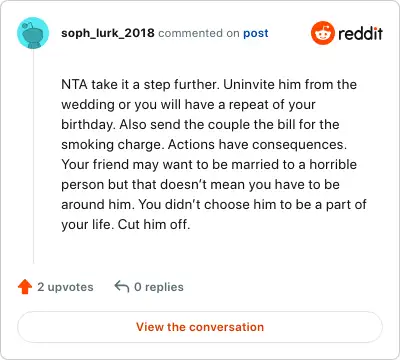
Task: Upvote the comment with the orange arrow
Action: (x=25, y=287)
